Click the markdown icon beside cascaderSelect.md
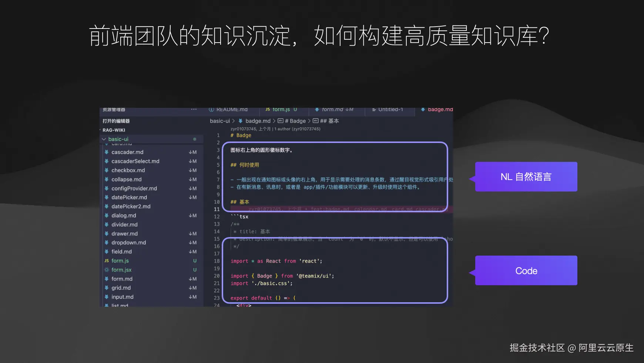 point(107,161)
